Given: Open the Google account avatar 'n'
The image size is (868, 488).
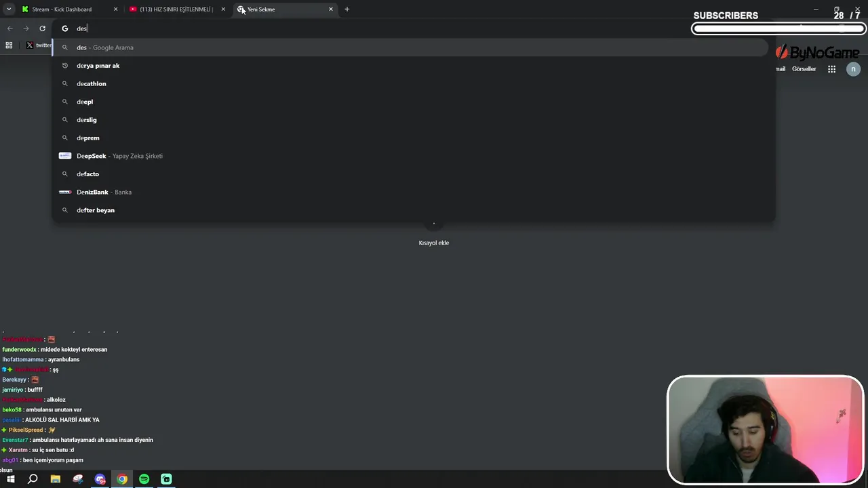Looking at the screenshot, I should tap(854, 69).
